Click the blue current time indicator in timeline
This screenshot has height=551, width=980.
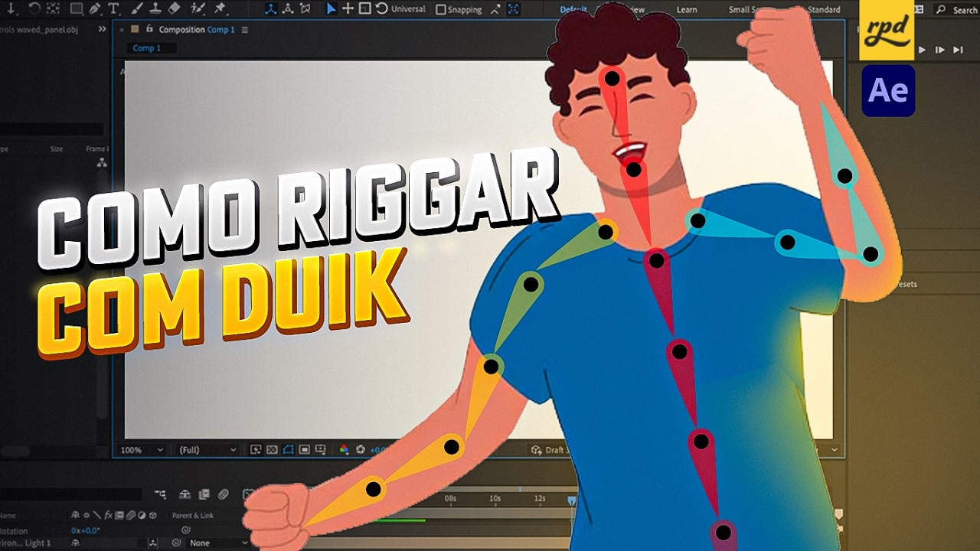tap(571, 500)
